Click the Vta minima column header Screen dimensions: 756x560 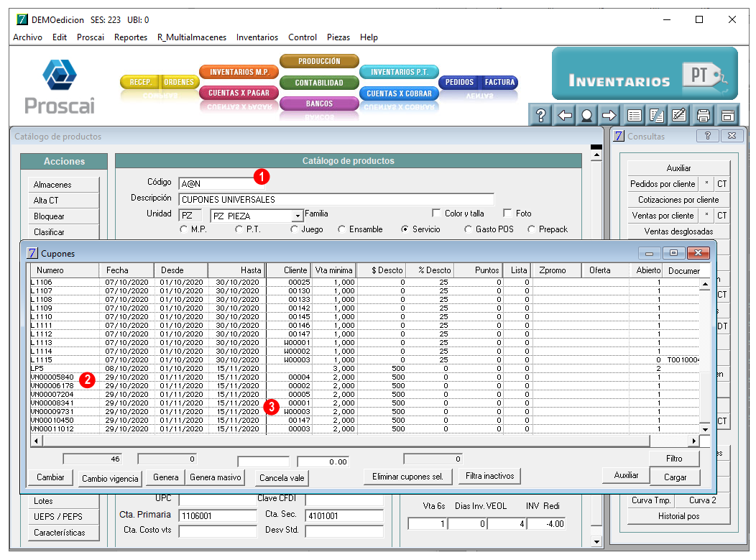(x=334, y=270)
